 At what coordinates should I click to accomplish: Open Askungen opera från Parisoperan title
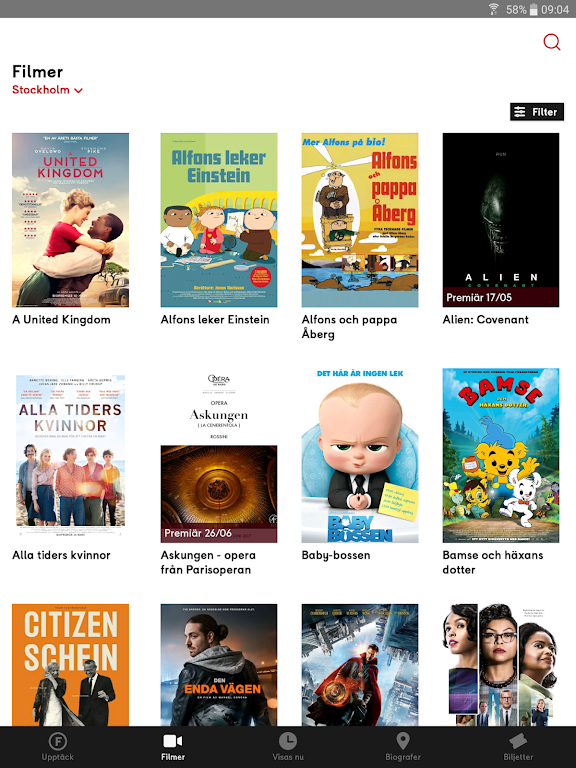208,562
